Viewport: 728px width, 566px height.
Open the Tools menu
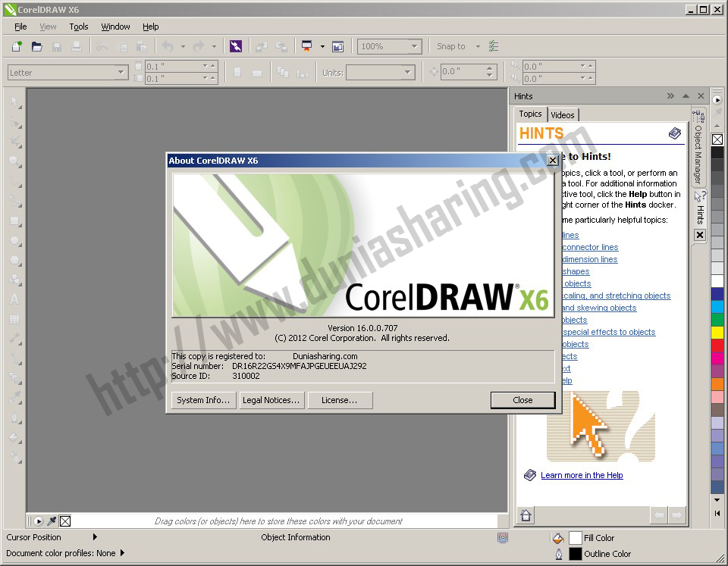pyautogui.click(x=78, y=27)
